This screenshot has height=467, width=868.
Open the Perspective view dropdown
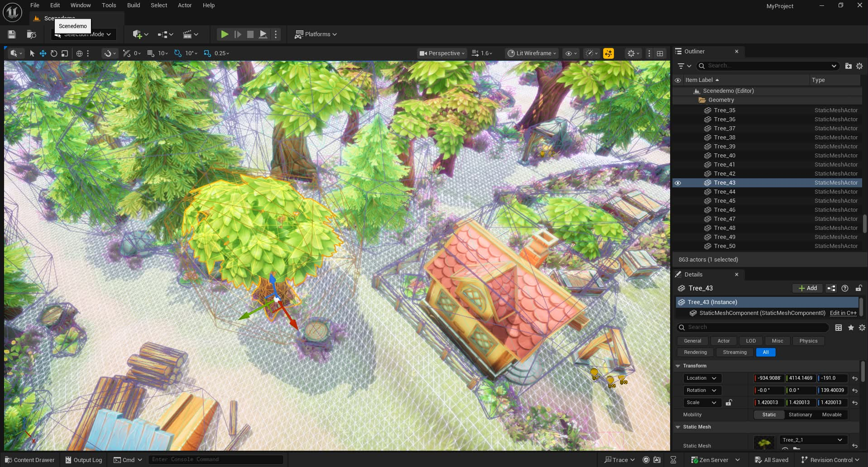442,53
